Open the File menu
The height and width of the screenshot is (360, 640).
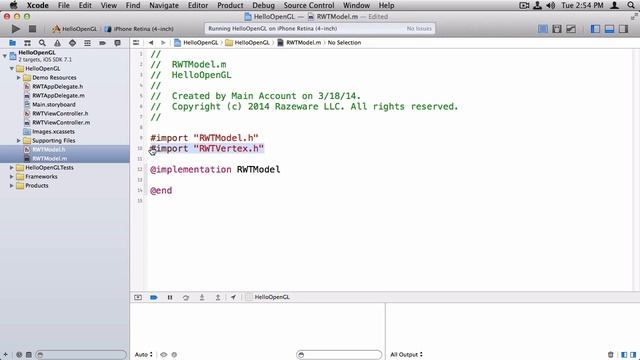pyautogui.click(x=64, y=5)
